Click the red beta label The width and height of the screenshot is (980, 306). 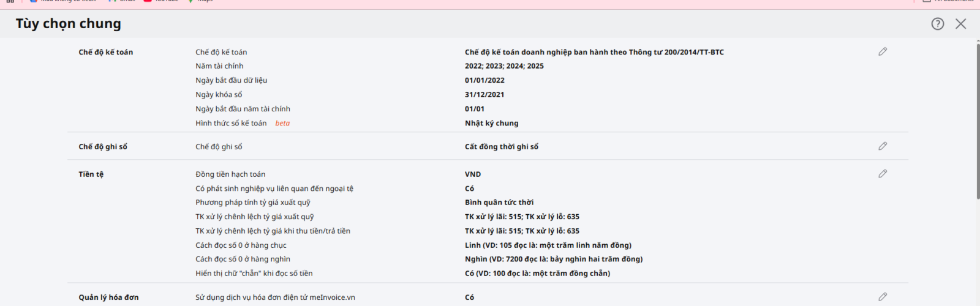click(x=282, y=124)
